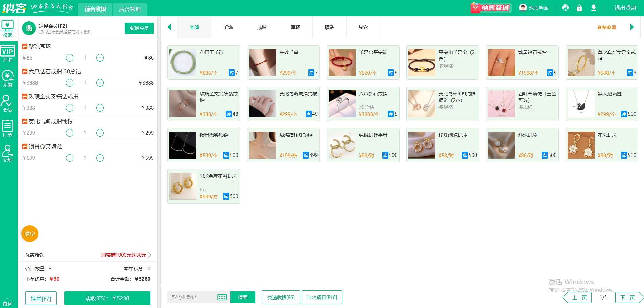Click 退出登录 to log out

point(625,8)
